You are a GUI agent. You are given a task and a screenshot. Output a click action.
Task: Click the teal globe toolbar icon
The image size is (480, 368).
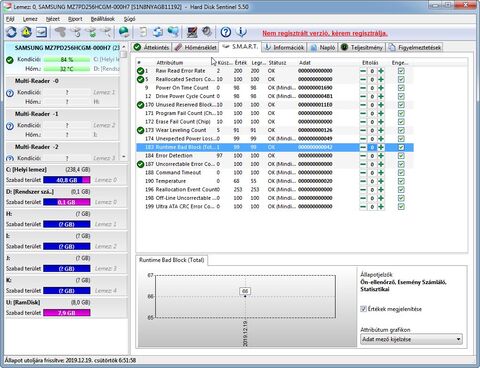124,32
